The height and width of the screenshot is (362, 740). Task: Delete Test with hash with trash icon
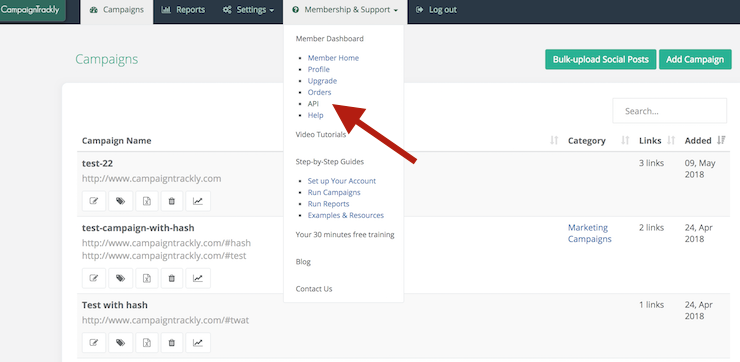172,343
